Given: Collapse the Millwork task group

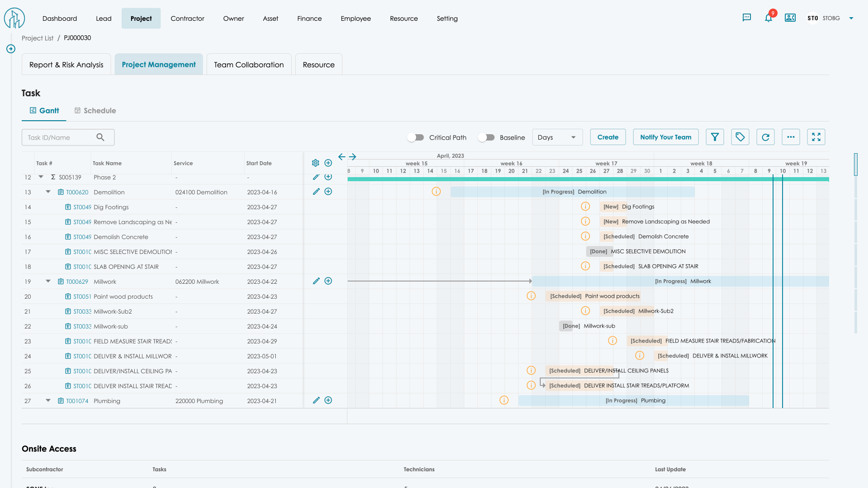Looking at the screenshot, I should [x=48, y=281].
